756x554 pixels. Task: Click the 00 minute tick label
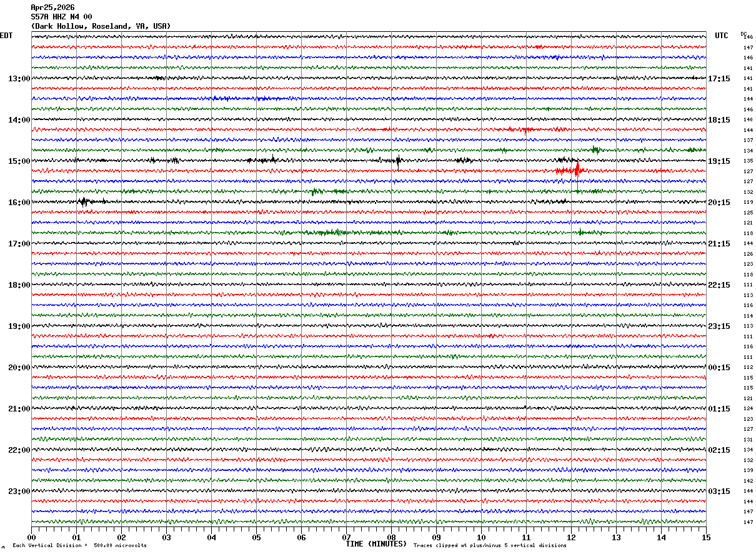click(x=31, y=537)
